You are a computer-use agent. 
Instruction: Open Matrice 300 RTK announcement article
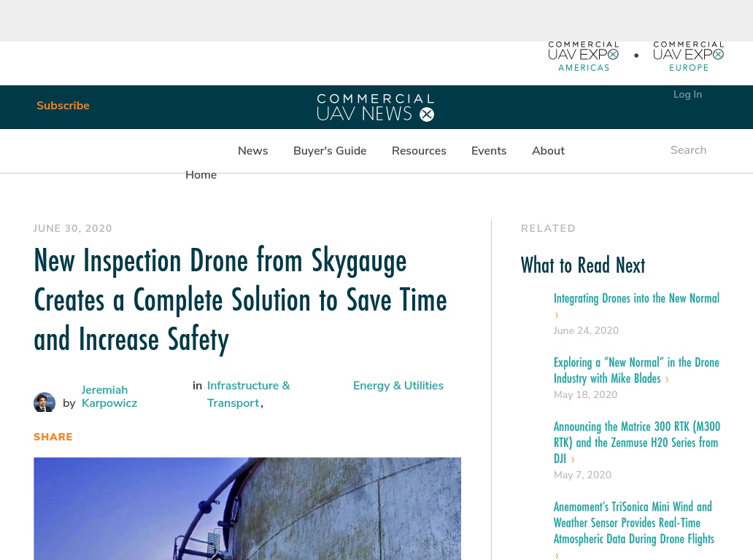point(637,443)
